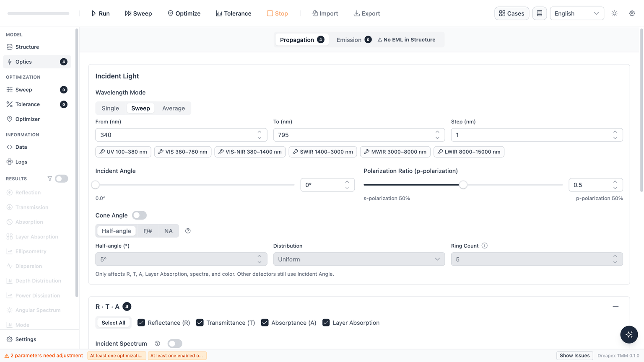Open the English language dropdown
The image size is (644, 362).
tap(576, 13)
